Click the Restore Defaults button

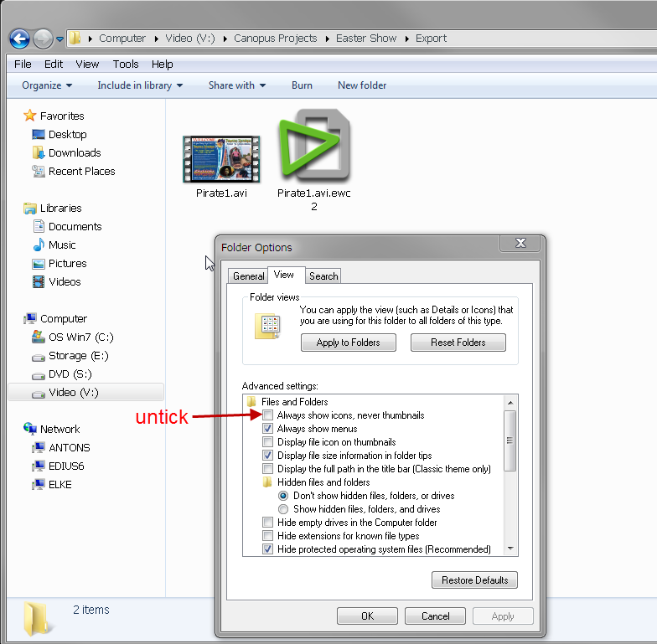pyautogui.click(x=474, y=580)
